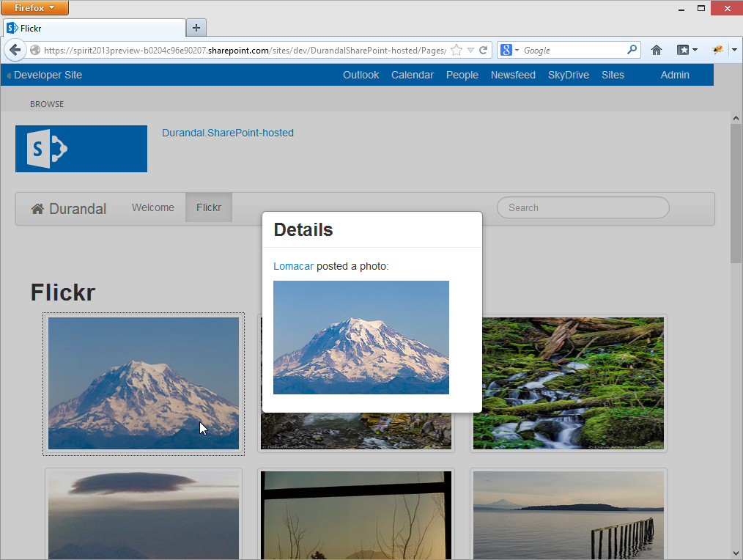Image resolution: width=743 pixels, height=560 pixels.
Task: Select the lake with pier posts thumbnail
Action: [x=569, y=515]
